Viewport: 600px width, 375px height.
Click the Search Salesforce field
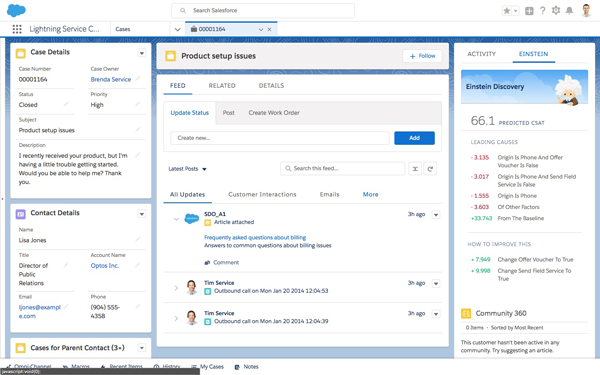tap(263, 11)
